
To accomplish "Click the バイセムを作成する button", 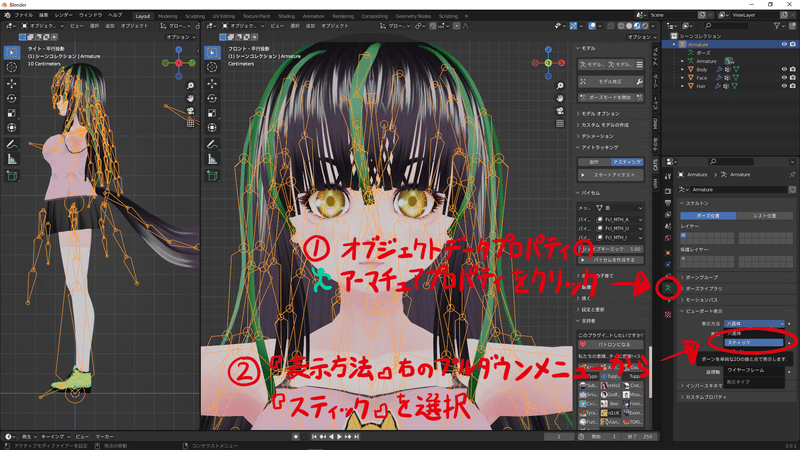I will [x=611, y=260].
